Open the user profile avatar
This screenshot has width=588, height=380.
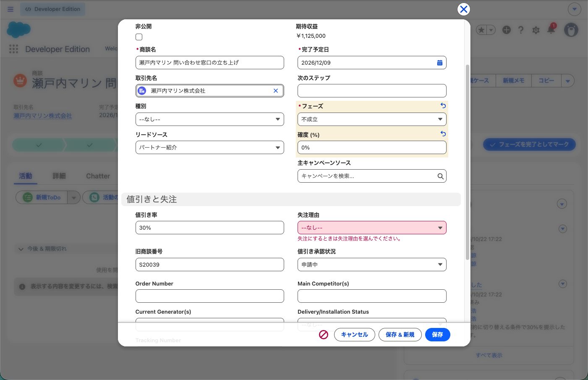pyautogui.click(x=571, y=30)
